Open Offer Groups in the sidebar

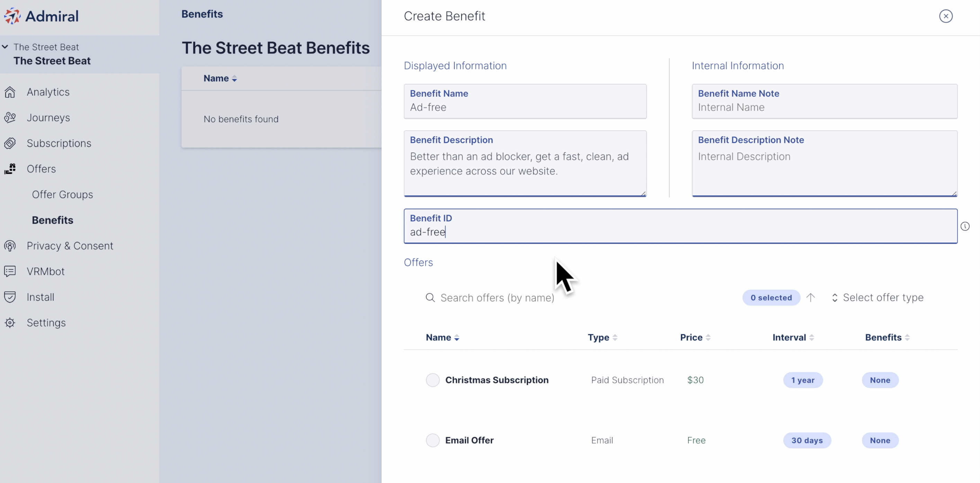62,194
